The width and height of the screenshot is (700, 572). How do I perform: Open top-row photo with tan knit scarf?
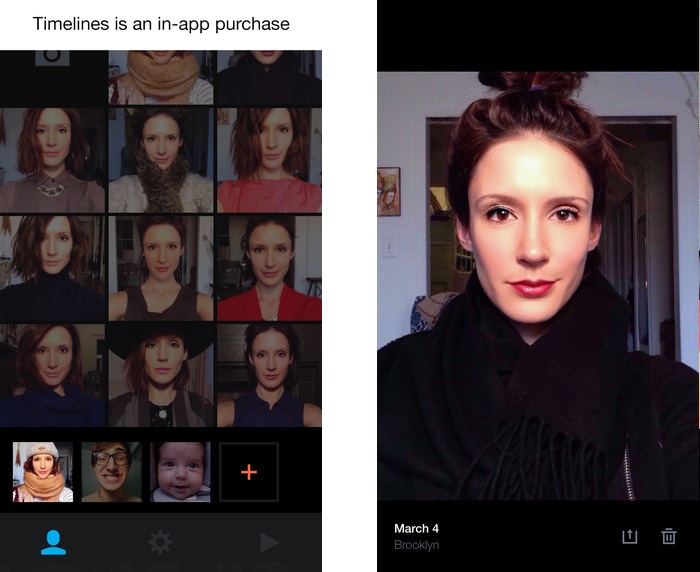pyautogui.click(x=161, y=77)
